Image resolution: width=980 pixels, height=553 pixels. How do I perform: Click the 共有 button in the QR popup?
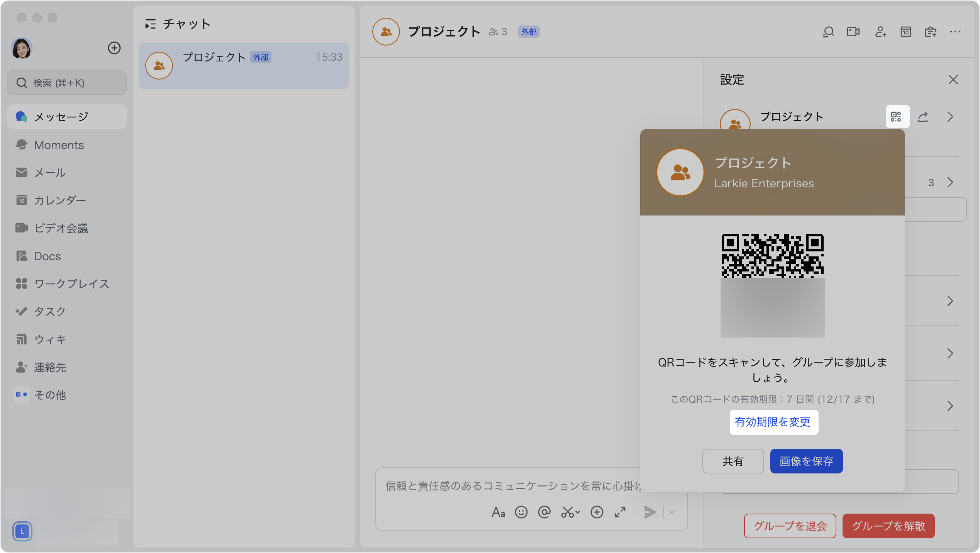733,461
